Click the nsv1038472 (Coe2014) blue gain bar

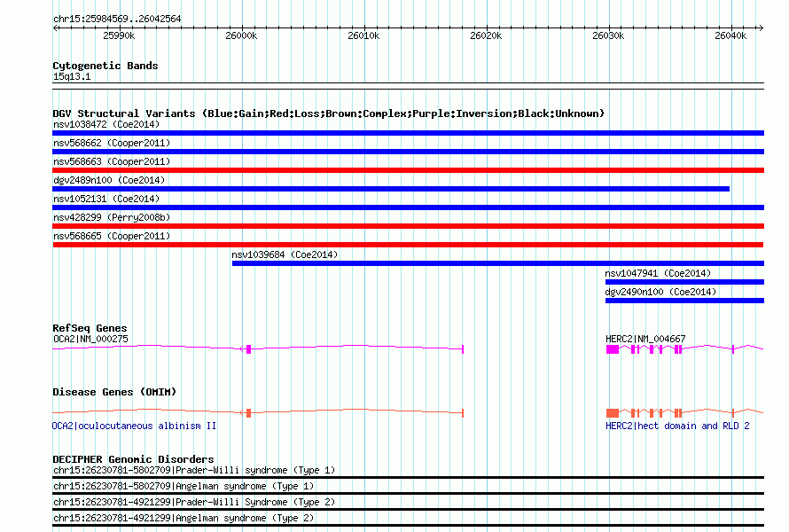click(408, 133)
